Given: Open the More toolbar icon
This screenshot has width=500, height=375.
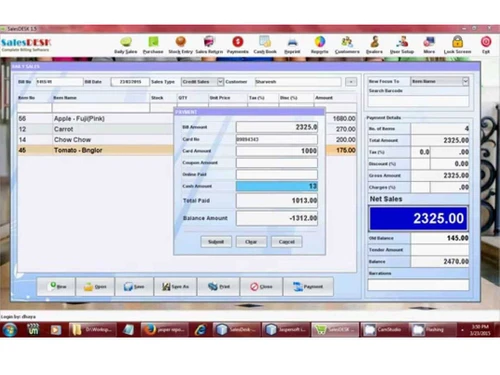Looking at the screenshot, I should coord(429,45).
